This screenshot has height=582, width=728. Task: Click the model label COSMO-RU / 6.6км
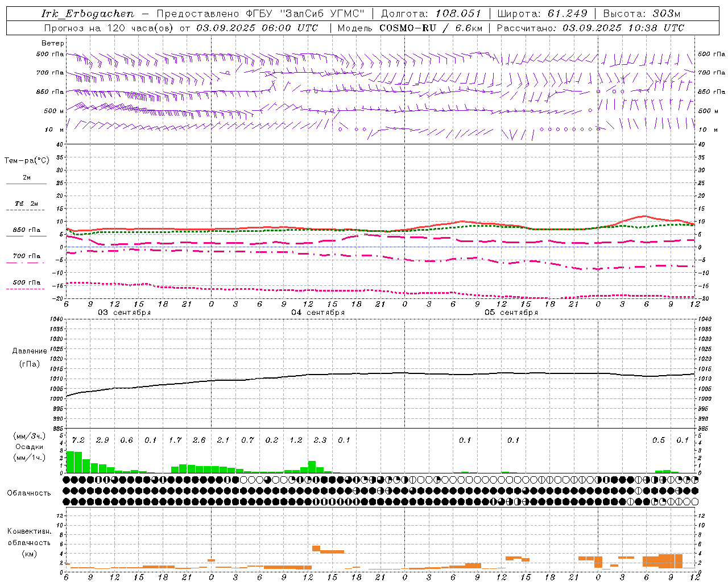431,28
